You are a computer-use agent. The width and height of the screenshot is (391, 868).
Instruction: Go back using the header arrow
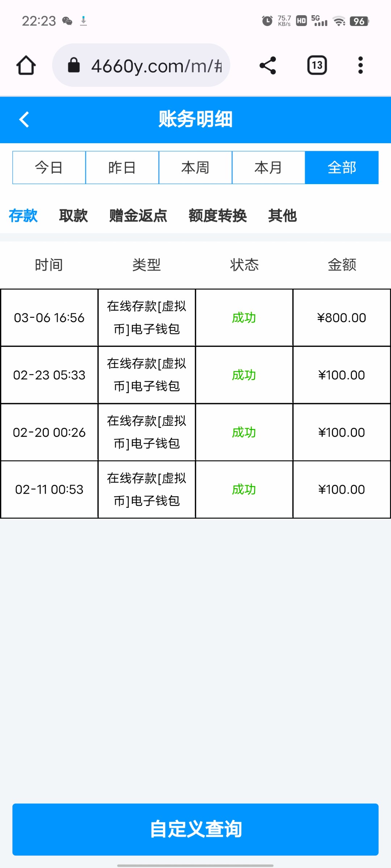coord(24,120)
